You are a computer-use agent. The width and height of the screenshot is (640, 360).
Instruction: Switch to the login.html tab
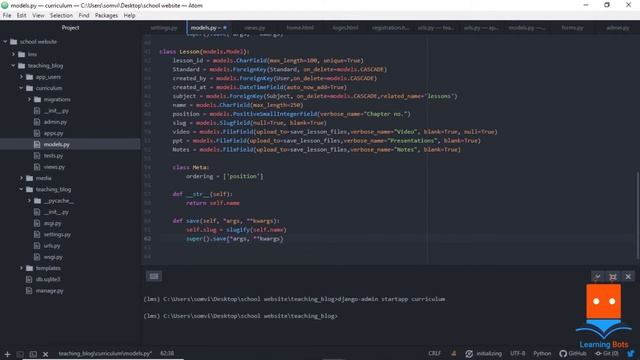345,28
